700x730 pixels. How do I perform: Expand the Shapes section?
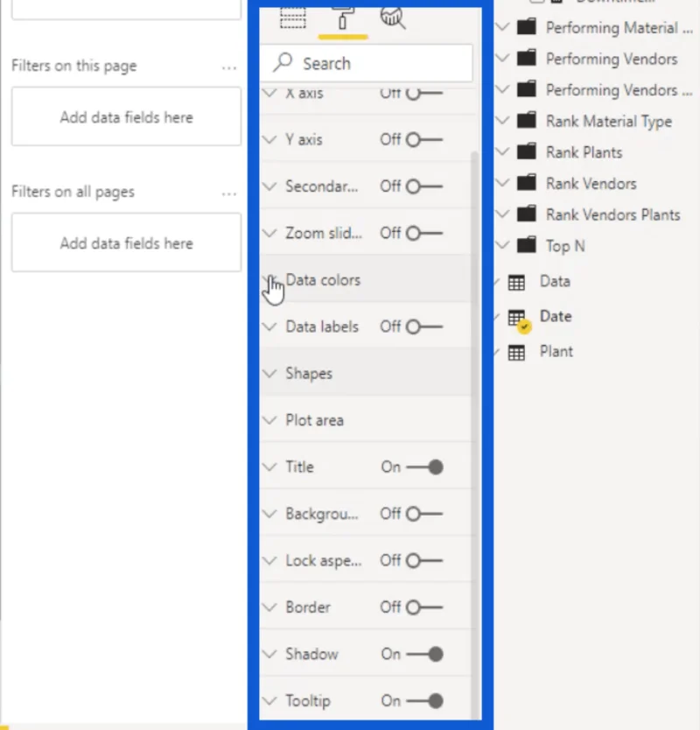365,374
